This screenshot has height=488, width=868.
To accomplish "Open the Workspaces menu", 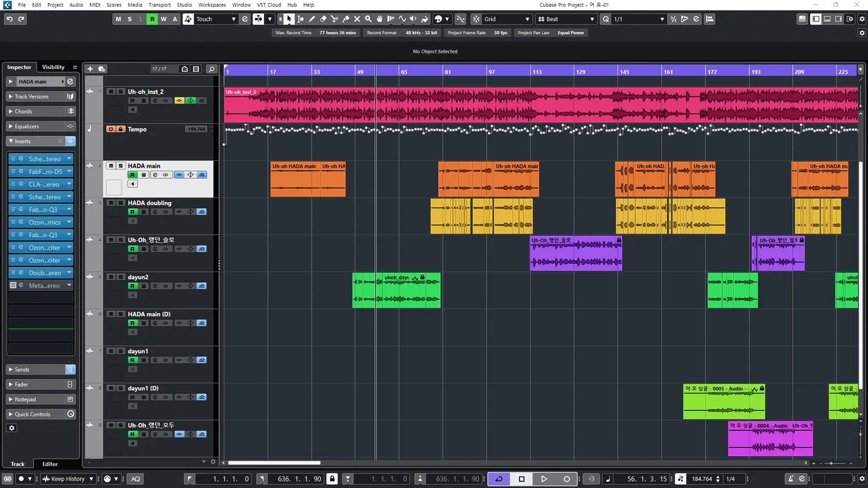I will [x=212, y=5].
